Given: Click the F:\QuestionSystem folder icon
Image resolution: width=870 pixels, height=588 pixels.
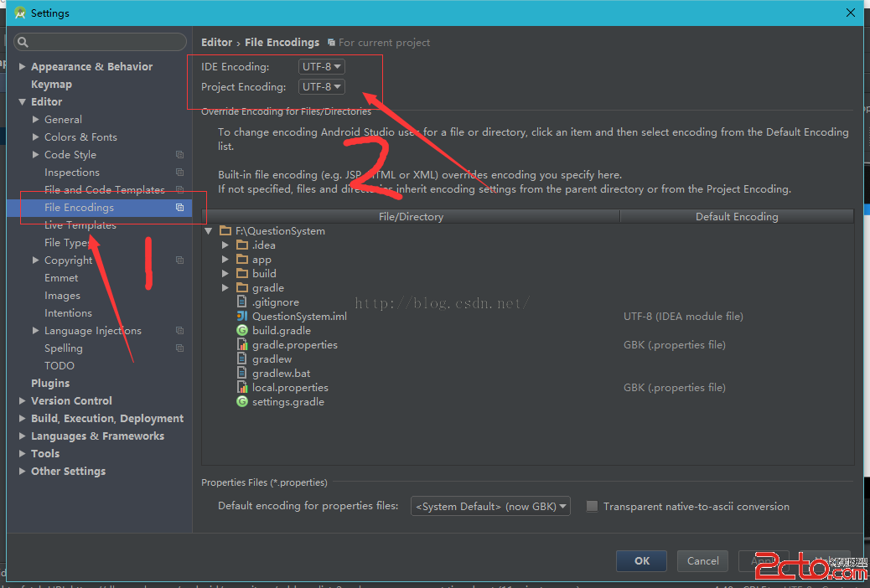Looking at the screenshot, I should point(225,231).
